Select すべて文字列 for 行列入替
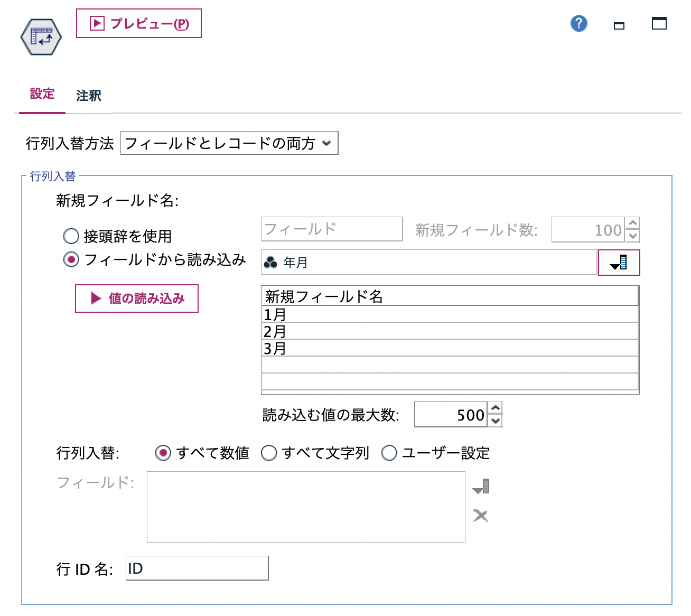Viewport: 691px width, 616px height. (269, 453)
